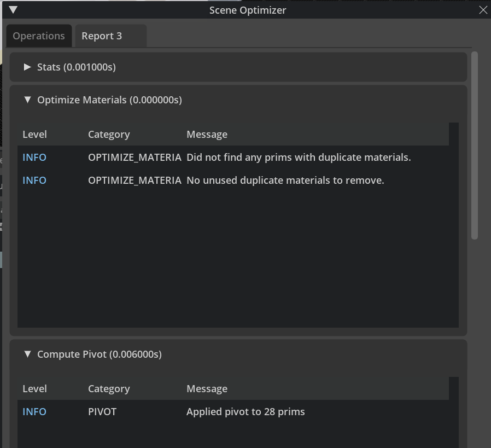Click Level column header in Compute Pivot table

click(x=34, y=389)
